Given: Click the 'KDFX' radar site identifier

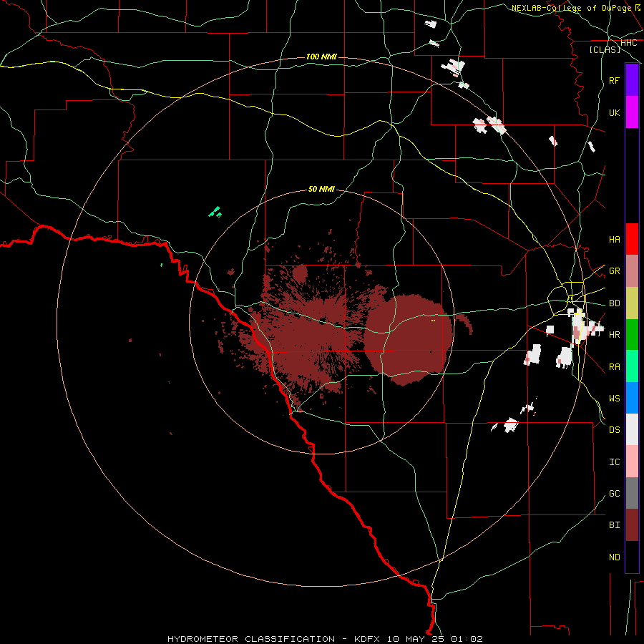Looking at the screenshot, I should point(367,639).
